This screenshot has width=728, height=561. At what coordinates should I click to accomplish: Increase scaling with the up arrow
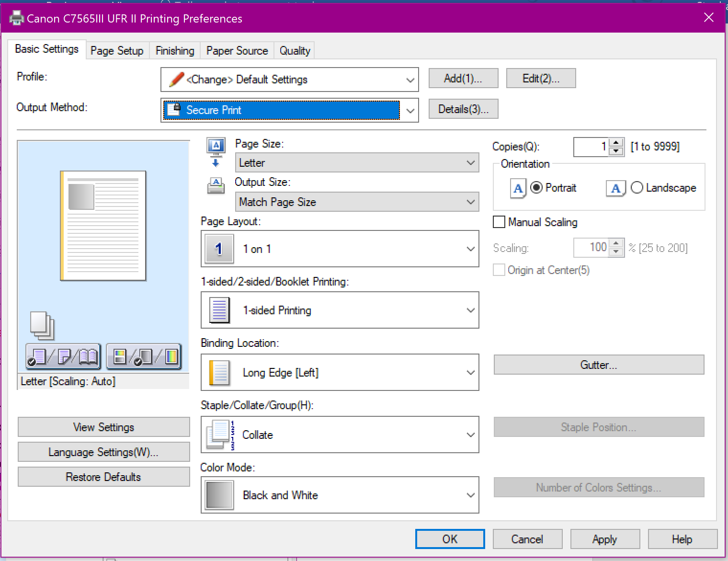(x=616, y=243)
